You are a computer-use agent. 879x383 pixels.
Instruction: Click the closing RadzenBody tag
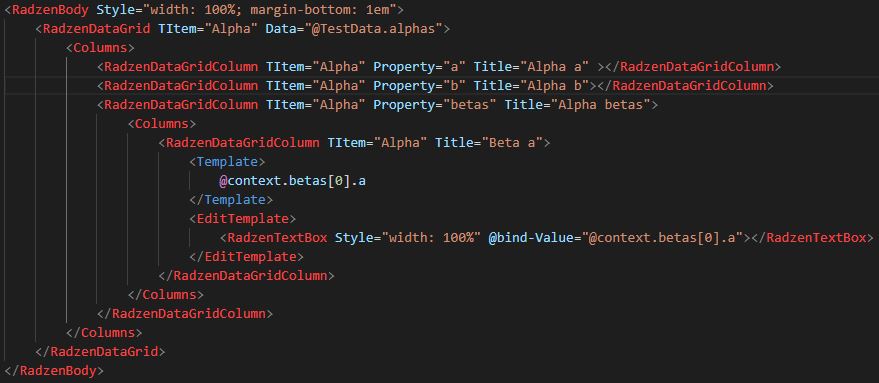click(54, 371)
